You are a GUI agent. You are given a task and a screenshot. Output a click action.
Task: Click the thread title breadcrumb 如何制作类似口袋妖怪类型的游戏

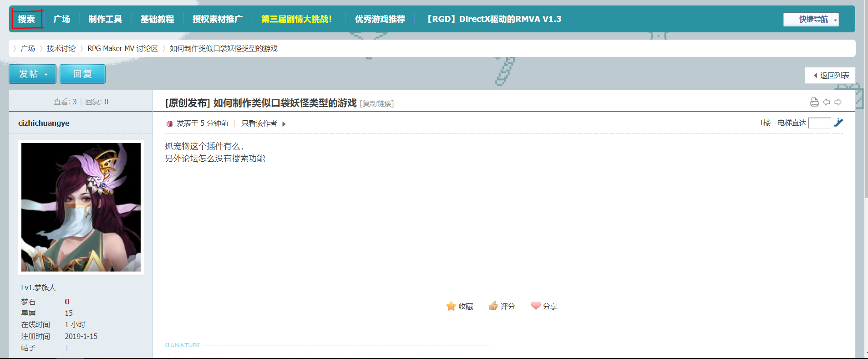pos(223,48)
